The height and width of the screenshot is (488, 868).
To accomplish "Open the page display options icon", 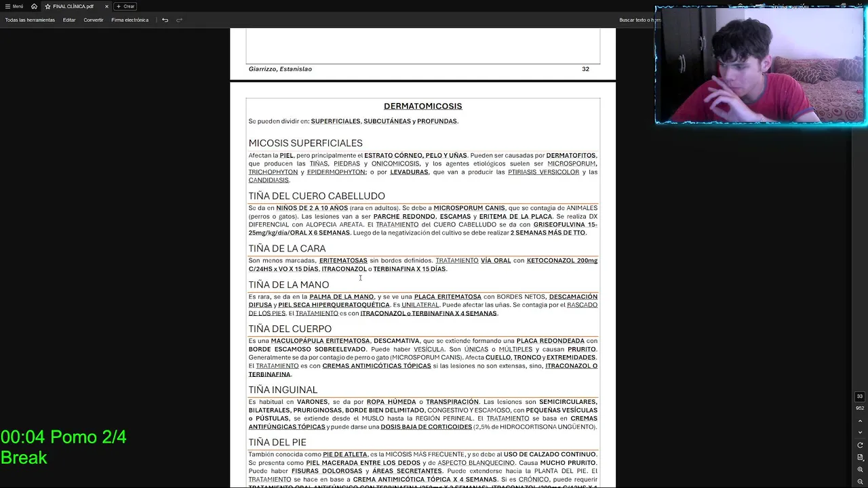I will [x=860, y=457].
